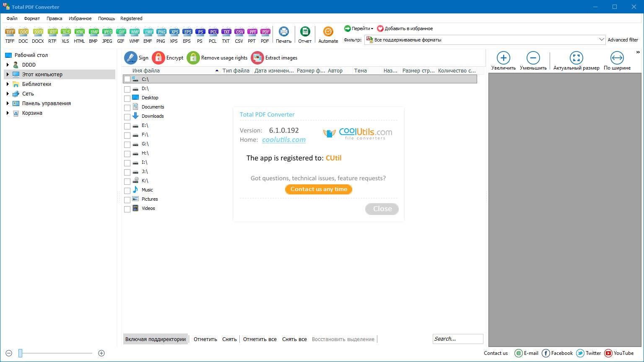Tick the checkbox for D:\ drive

pos(127,89)
